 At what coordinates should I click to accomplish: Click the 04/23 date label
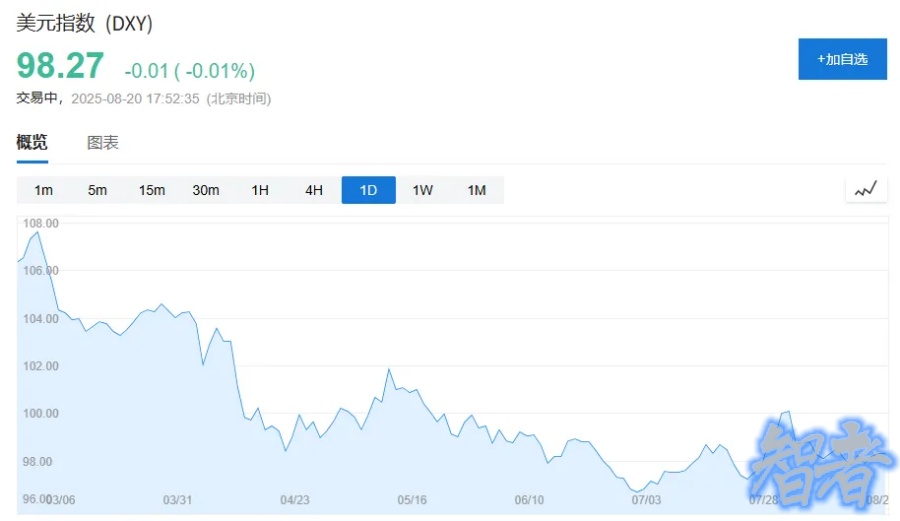(295, 499)
